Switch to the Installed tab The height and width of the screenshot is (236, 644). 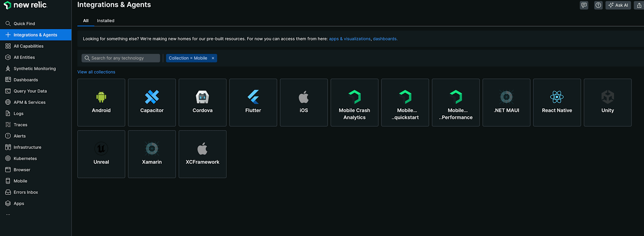pos(106,21)
